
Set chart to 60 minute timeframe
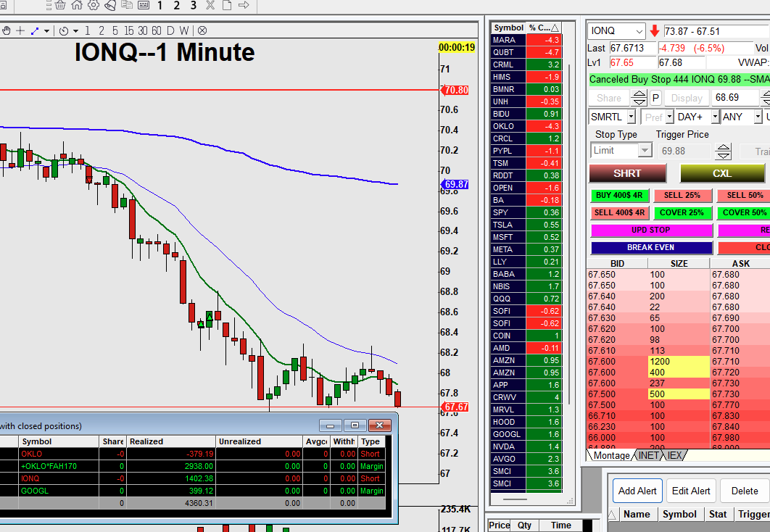(156, 31)
